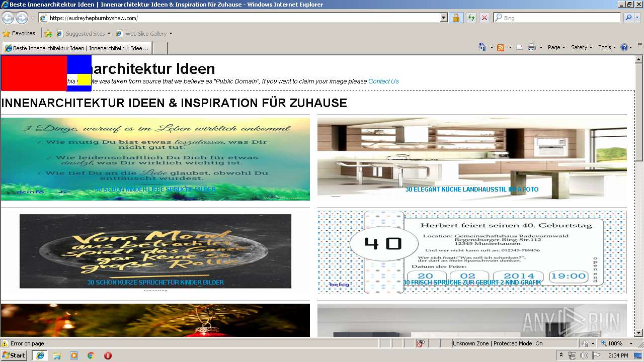Open the kitchen interior thumbnail image

(472, 159)
